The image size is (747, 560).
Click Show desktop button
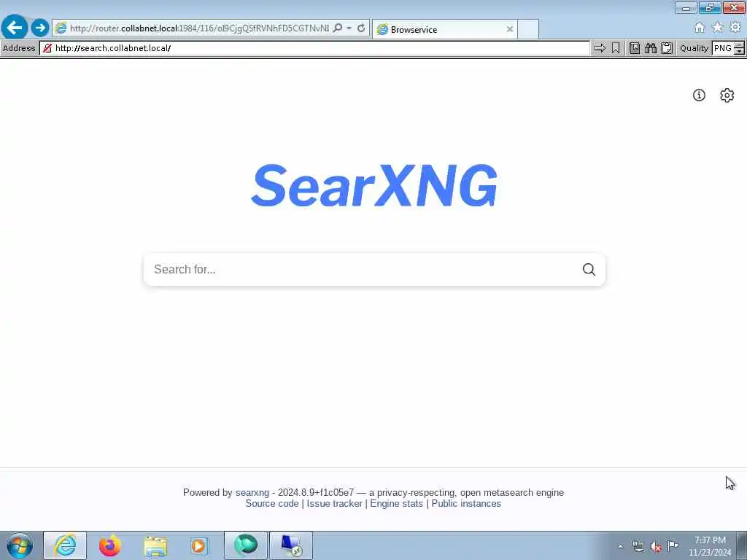742,545
